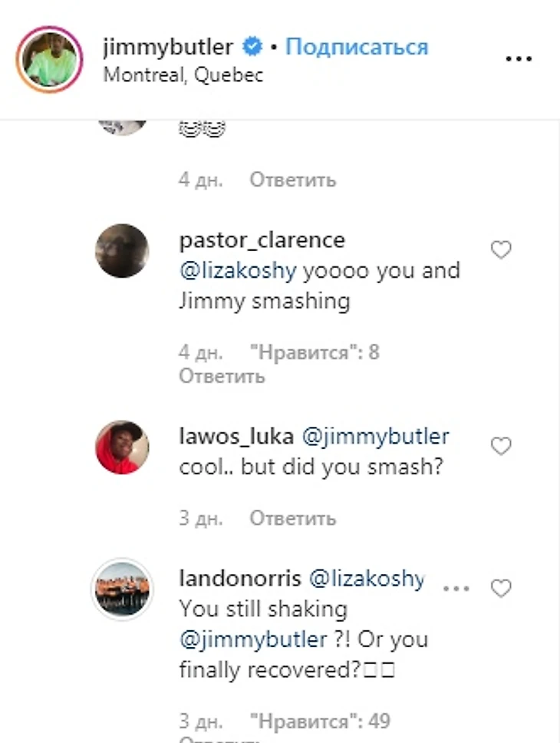Click the blue verified badge beside jimmybutler
The width and height of the screenshot is (560, 743).
pyautogui.click(x=252, y=48)
